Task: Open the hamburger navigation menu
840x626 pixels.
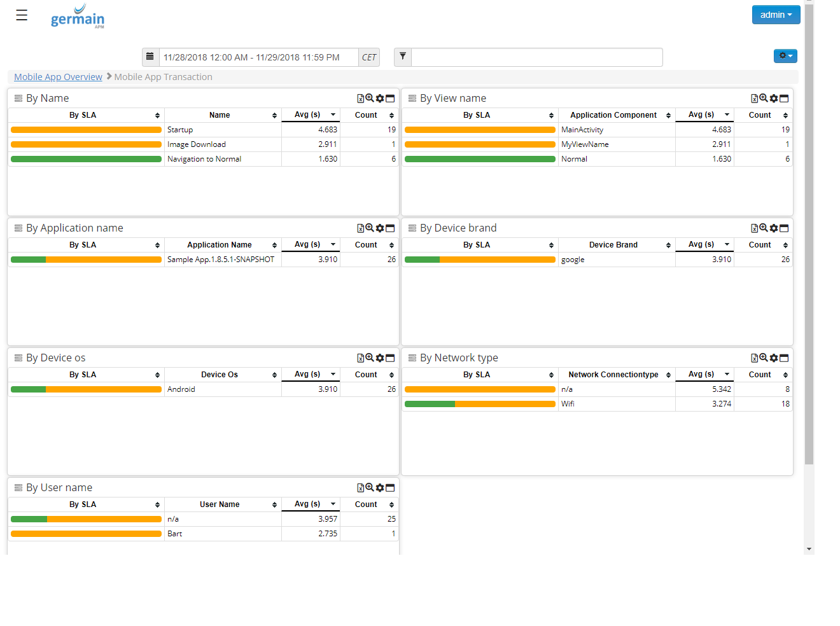Action: [x=22, y=15]
